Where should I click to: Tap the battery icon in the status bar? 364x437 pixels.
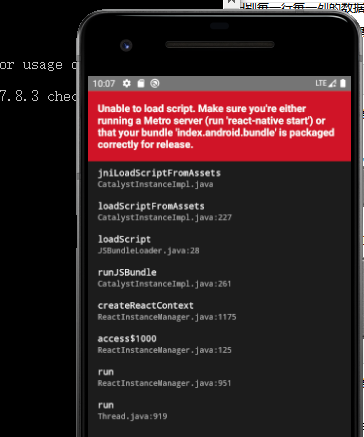click(343, 83)
